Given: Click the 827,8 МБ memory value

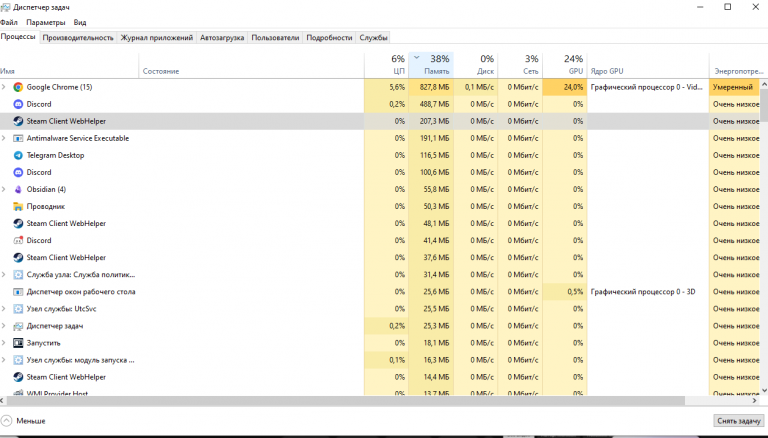Looking at the screenshot, I should [x=434, y=87].
